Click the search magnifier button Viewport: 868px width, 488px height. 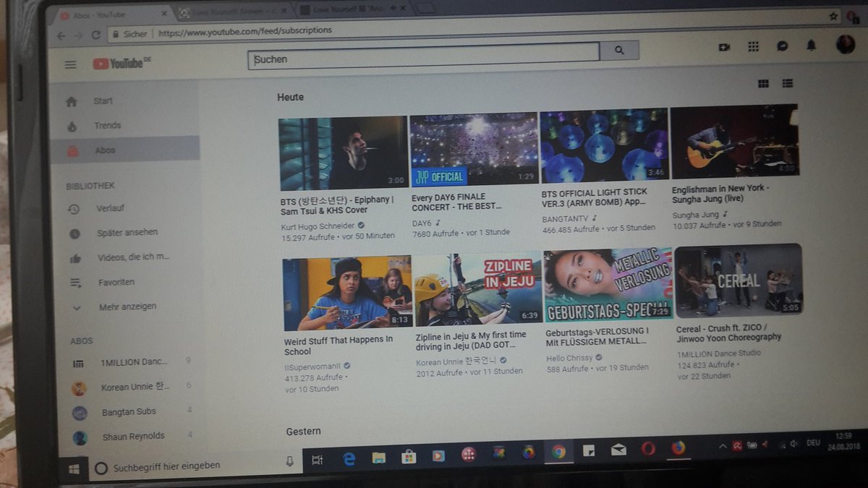(x=619, y=51)
